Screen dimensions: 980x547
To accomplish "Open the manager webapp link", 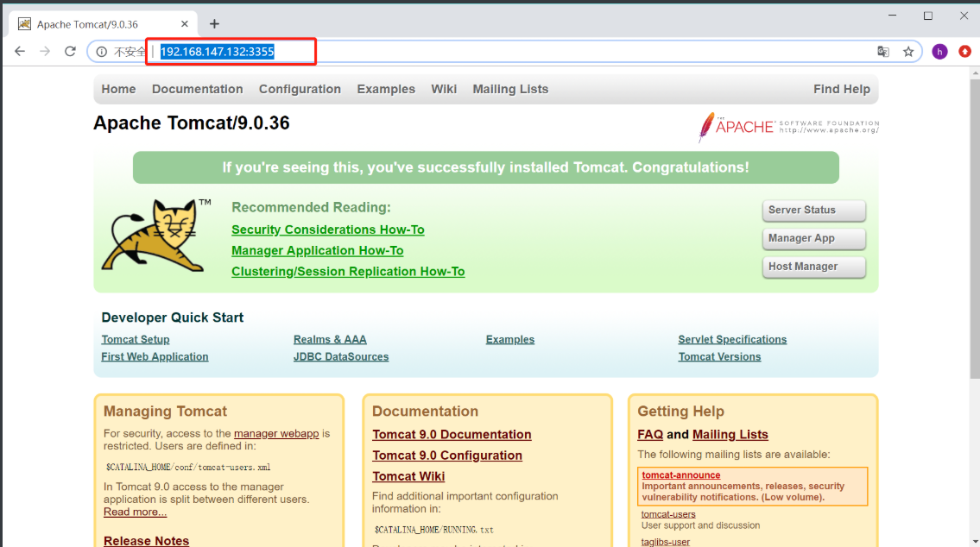I will pos(276,433).
